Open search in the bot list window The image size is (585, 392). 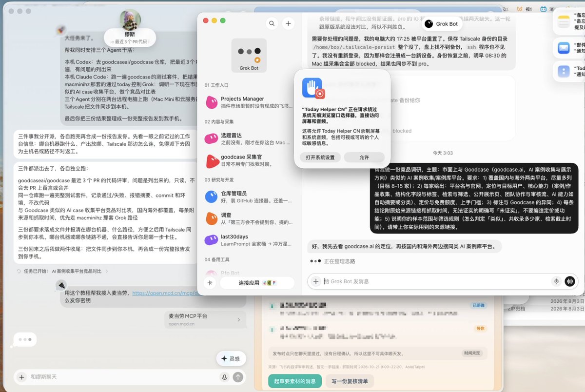272,23
